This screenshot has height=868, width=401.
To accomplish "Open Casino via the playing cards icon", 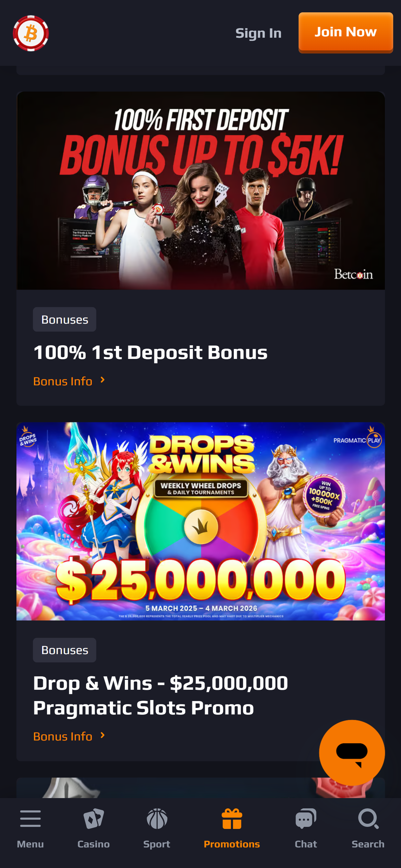I will [94, 819].
